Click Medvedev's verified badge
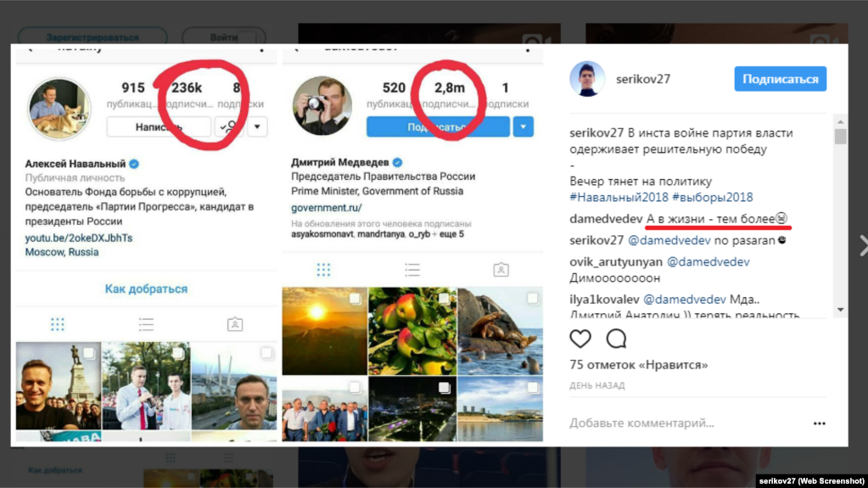 (x=397, y=162)
